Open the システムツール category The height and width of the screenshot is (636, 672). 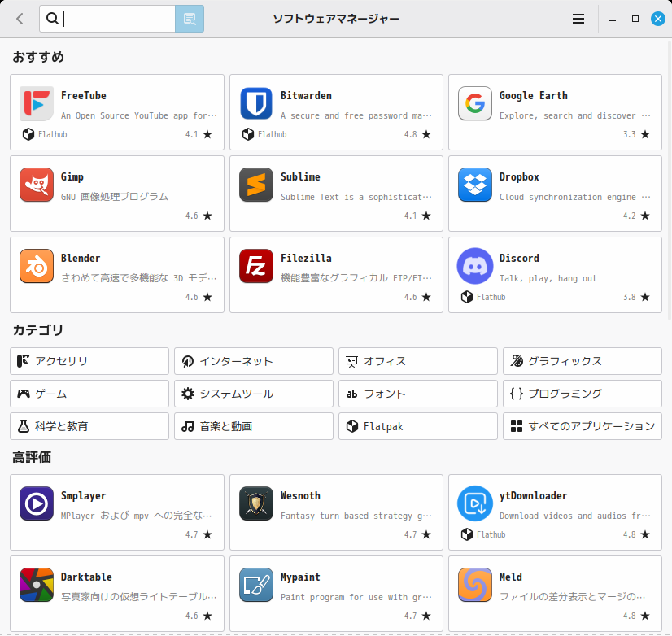(254, 394)
